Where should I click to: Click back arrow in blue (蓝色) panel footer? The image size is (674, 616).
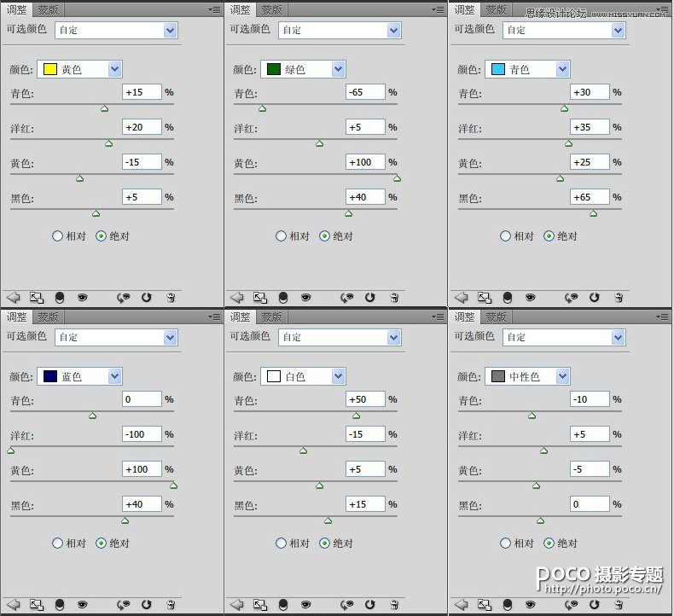point(14,605)
